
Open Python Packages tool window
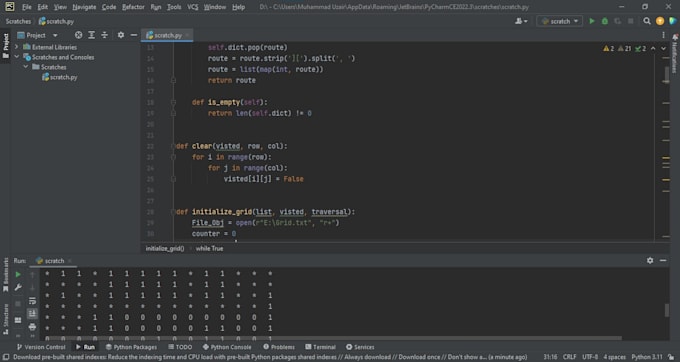pos(131,347)
